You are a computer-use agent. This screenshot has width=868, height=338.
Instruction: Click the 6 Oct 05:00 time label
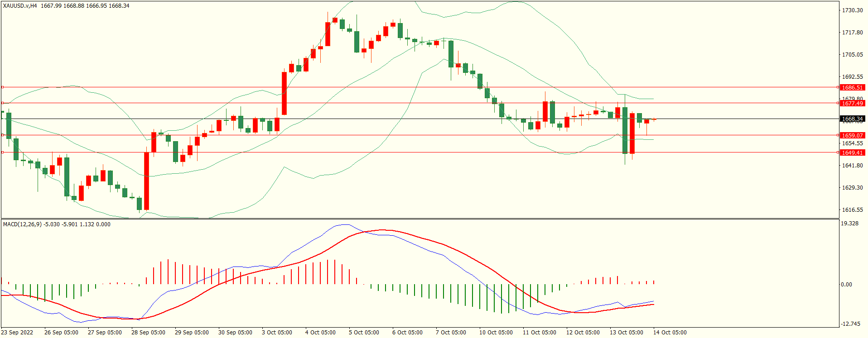point(407,332)
